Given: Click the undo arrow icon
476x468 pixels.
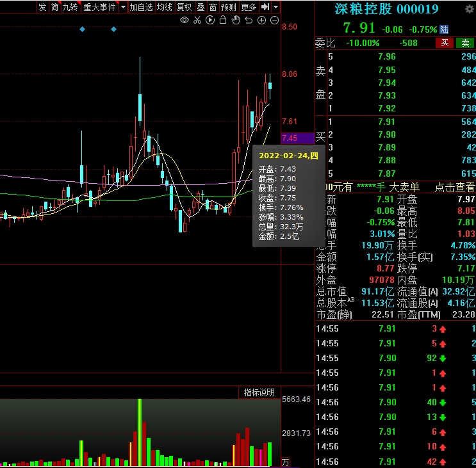Looking at the screenshot, I should (x=249, y=20).
